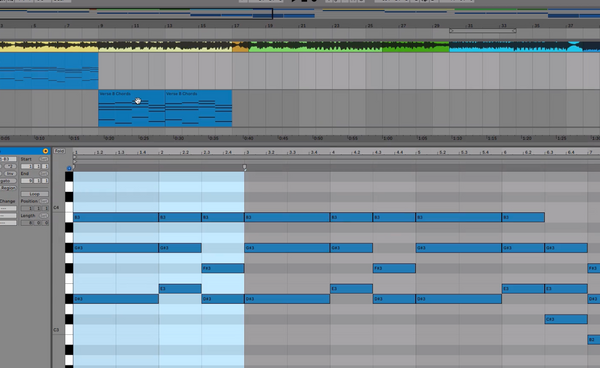Click the Set button beside End
The height and width of the screenshot is (368, 600).
click(x=44, y=174)
